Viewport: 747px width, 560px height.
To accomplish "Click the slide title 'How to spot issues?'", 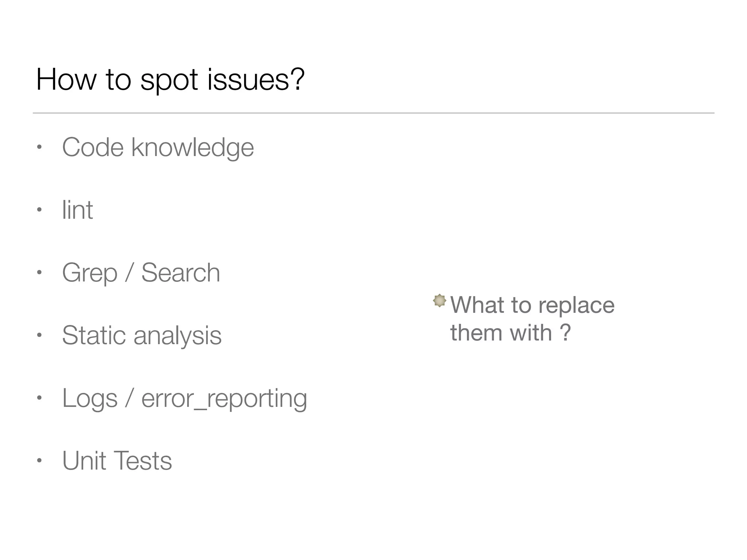I will click(170, 79).
